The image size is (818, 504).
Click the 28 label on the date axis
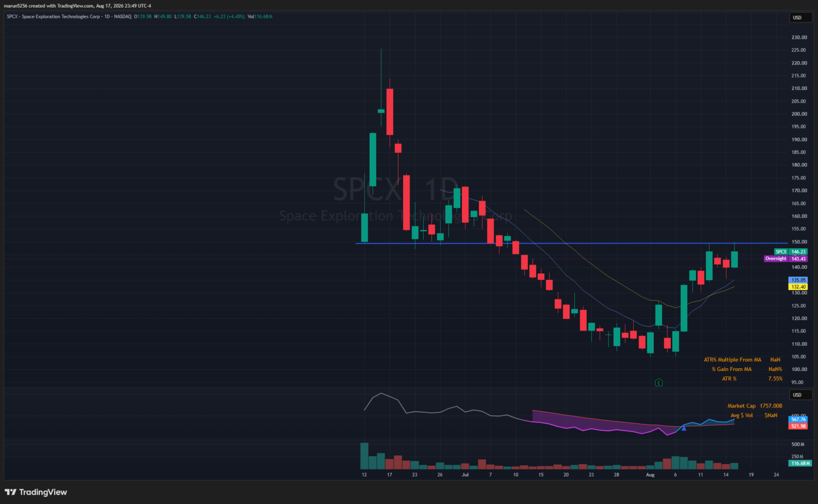616,475
